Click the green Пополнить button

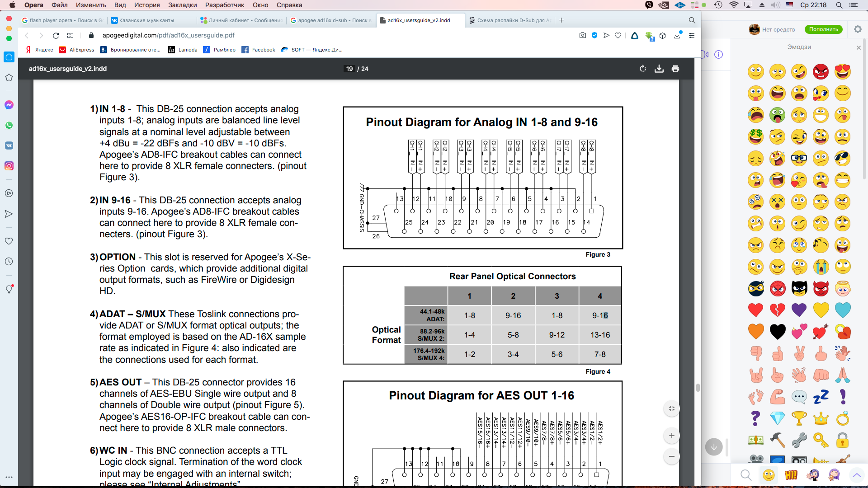(x=824, y=29)
